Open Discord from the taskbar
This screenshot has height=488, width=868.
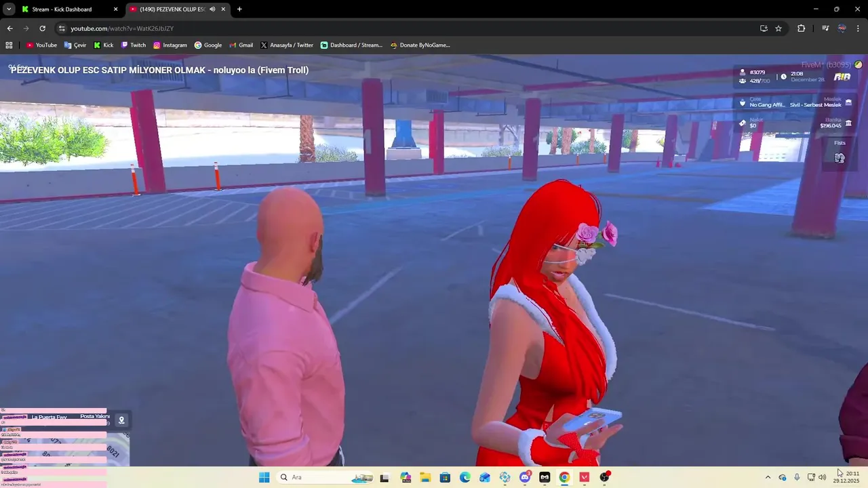tap(525, 477)
